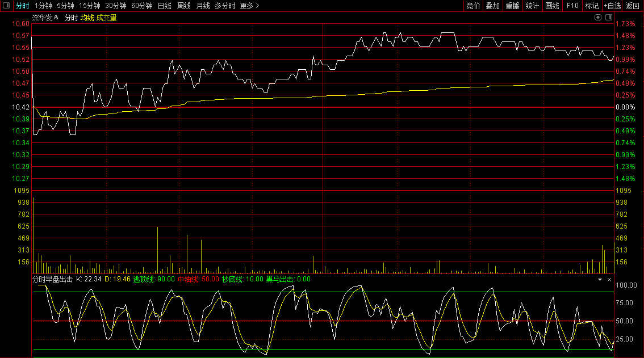Viewport: 644px width, 358px height.
Task: Click the 逃顶线: 90.00 label
Action: coord(153,279)
